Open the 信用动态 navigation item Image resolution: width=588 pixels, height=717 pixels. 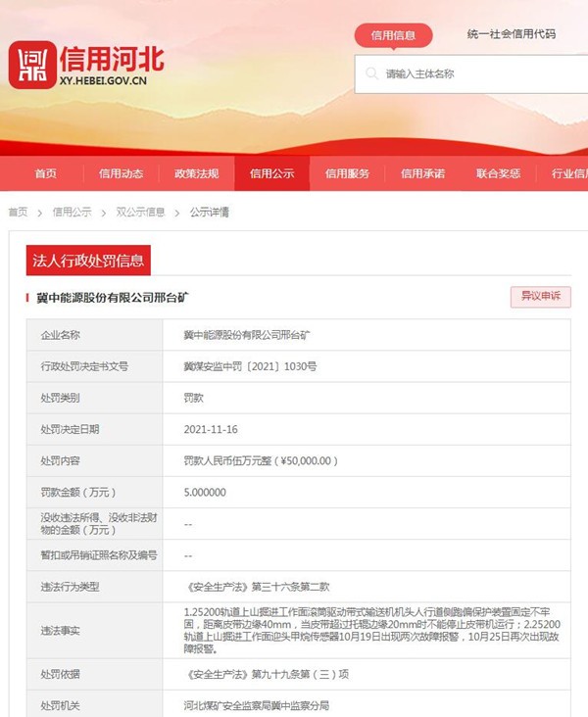click(121, 173)
